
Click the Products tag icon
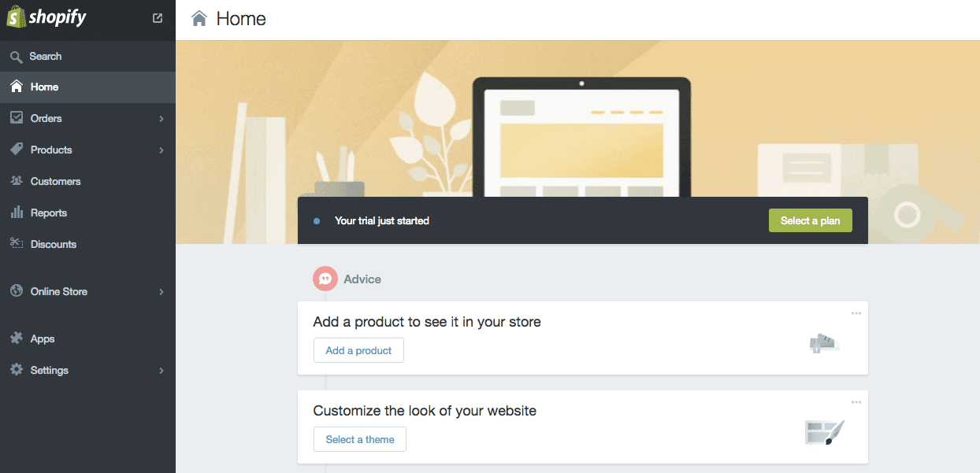(16, 150)
